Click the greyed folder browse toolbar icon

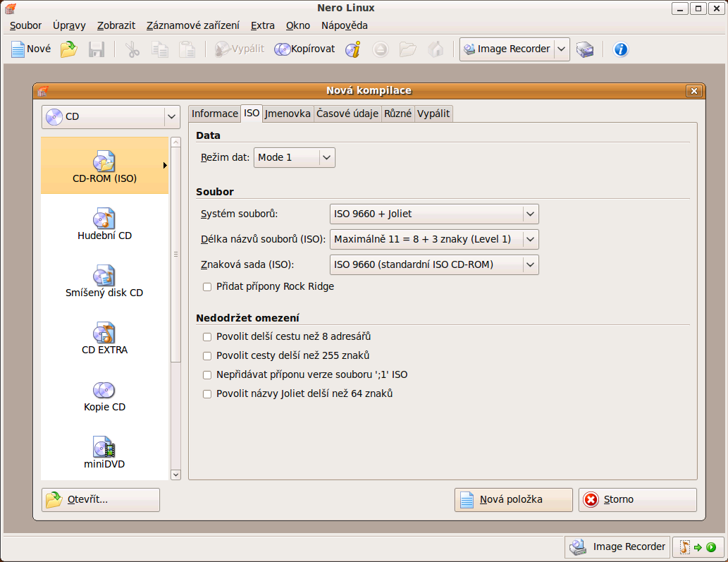click(x=407, y=49)
